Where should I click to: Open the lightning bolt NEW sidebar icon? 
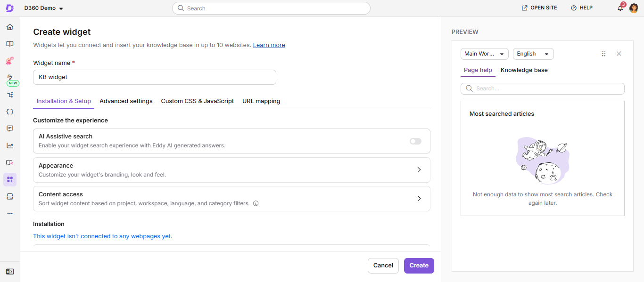click(10, 77)
